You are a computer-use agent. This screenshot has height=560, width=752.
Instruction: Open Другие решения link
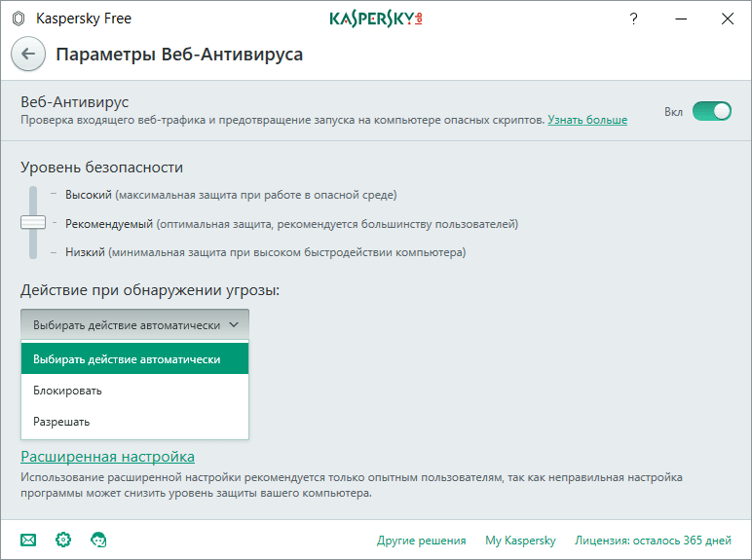421,541
